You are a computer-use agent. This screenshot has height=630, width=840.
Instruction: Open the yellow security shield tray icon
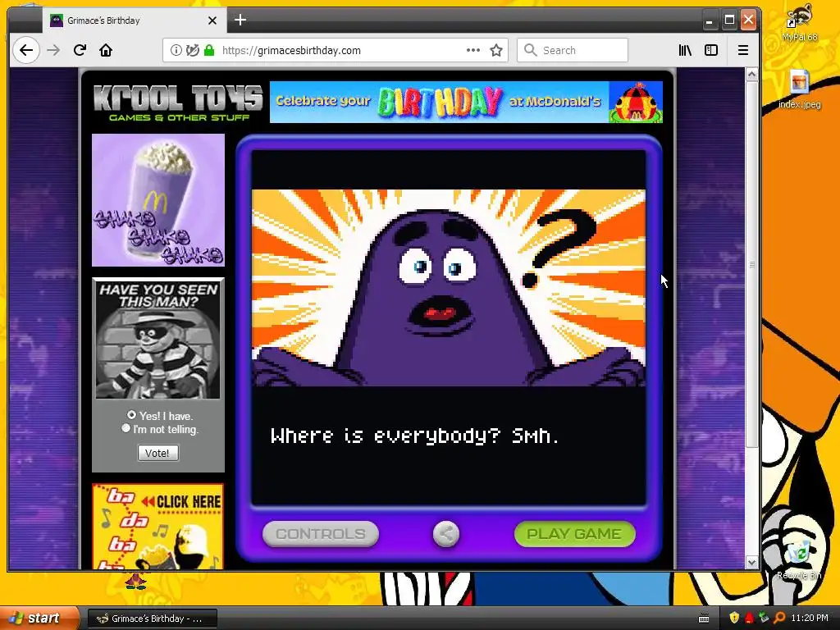click(x=734, y=618)
